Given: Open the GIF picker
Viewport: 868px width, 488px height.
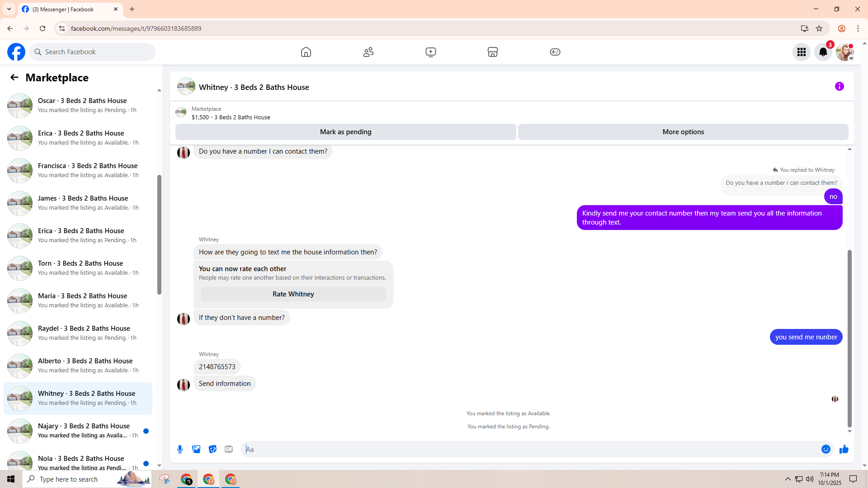Looking at the screenshot, I should pos(229,449).
